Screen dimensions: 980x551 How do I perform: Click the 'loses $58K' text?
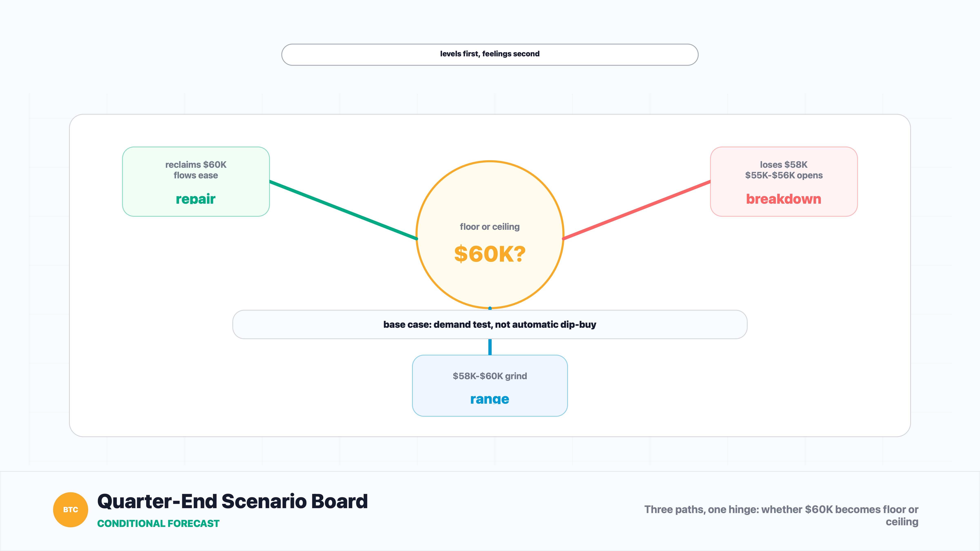[x=784, y=165]
